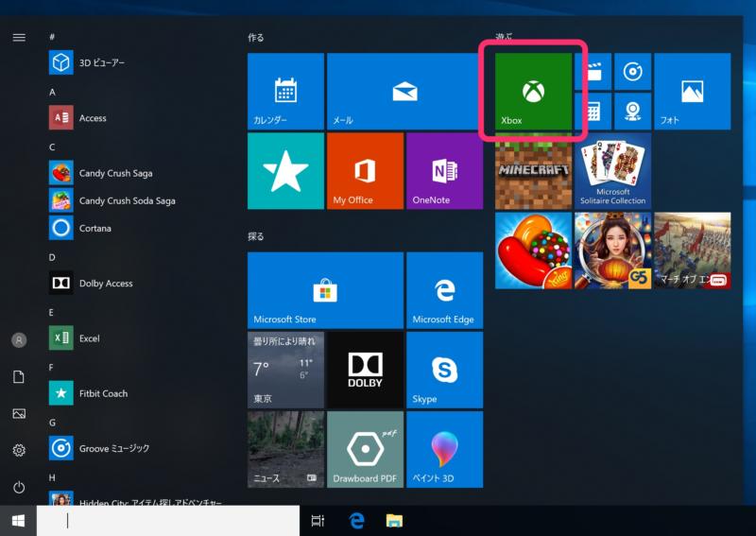The width and height of the screenshot is (756, 536).
Task: Launch the ペイント 3D tile
Action: (x=444, y=449)
